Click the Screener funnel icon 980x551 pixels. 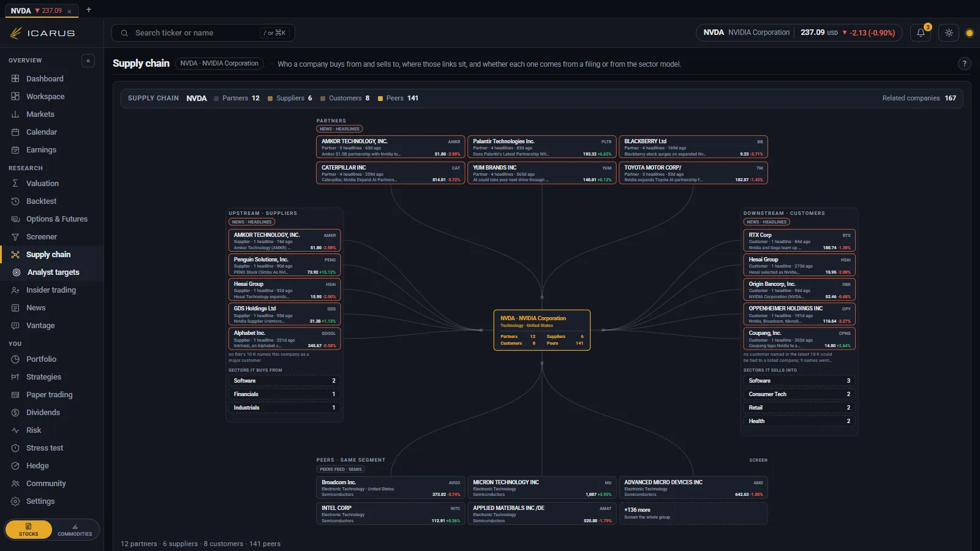[15, 237]
